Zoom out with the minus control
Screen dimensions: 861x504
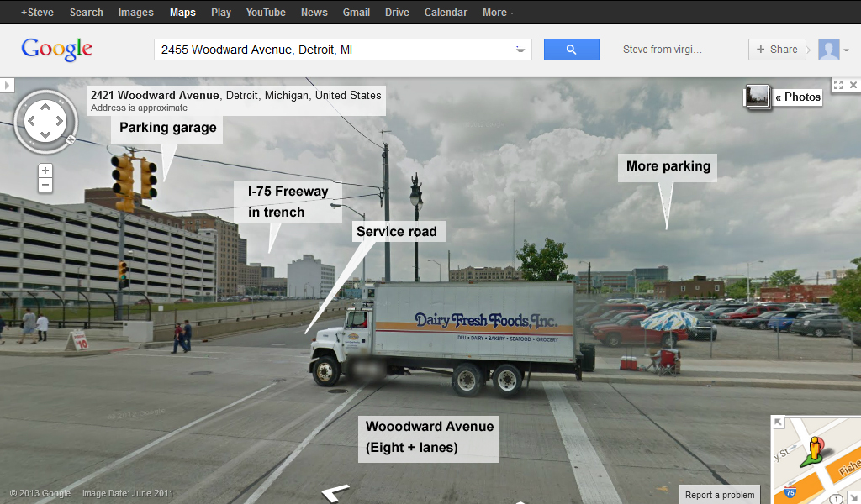(45, 185)
